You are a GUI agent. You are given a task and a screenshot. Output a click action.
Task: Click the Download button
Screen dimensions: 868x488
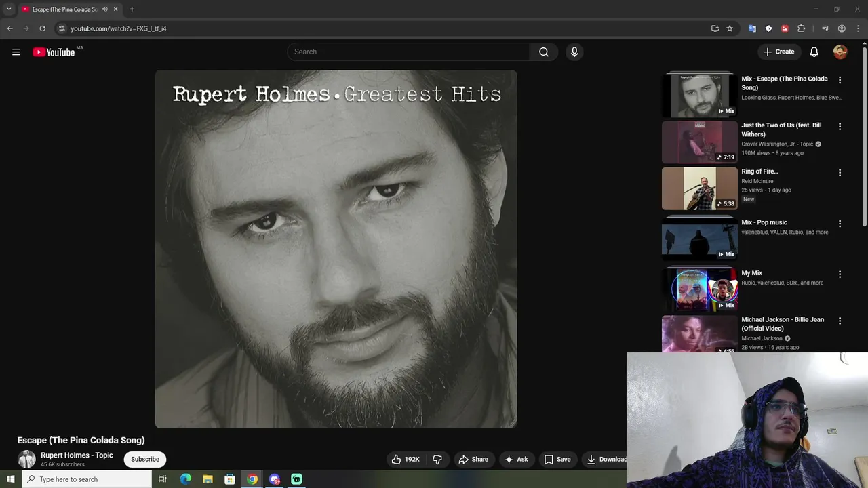pyautogui.click(x=606, y=460)
